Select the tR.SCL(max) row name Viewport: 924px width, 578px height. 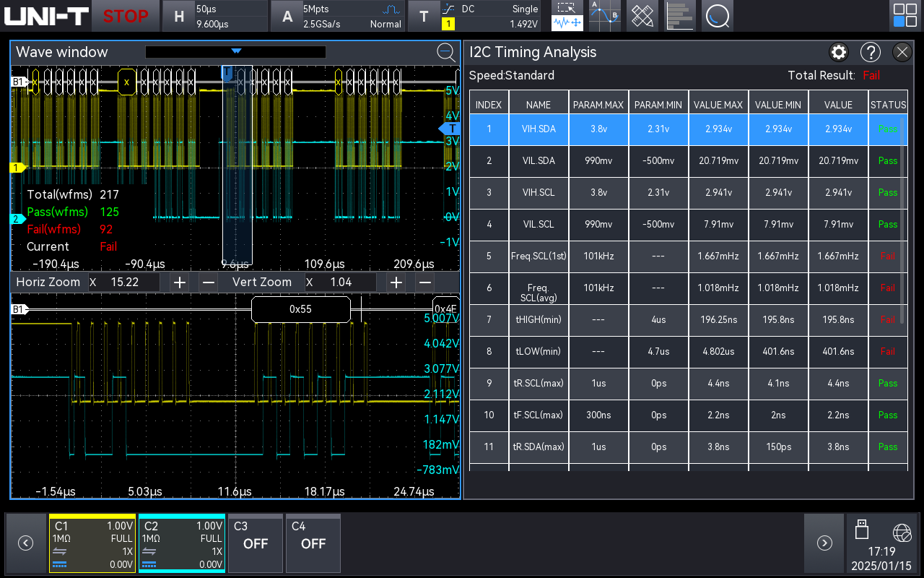point(539,384)
